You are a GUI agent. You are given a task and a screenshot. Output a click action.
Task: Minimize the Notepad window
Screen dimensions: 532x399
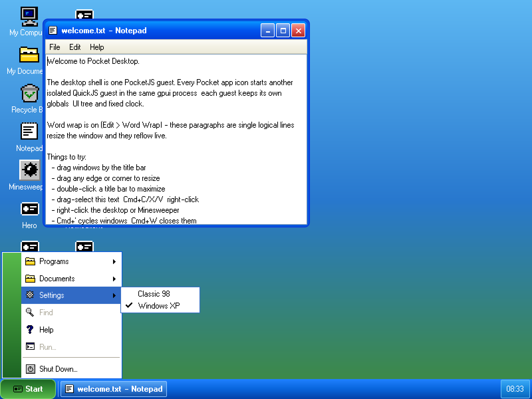[x=268, y=31]
